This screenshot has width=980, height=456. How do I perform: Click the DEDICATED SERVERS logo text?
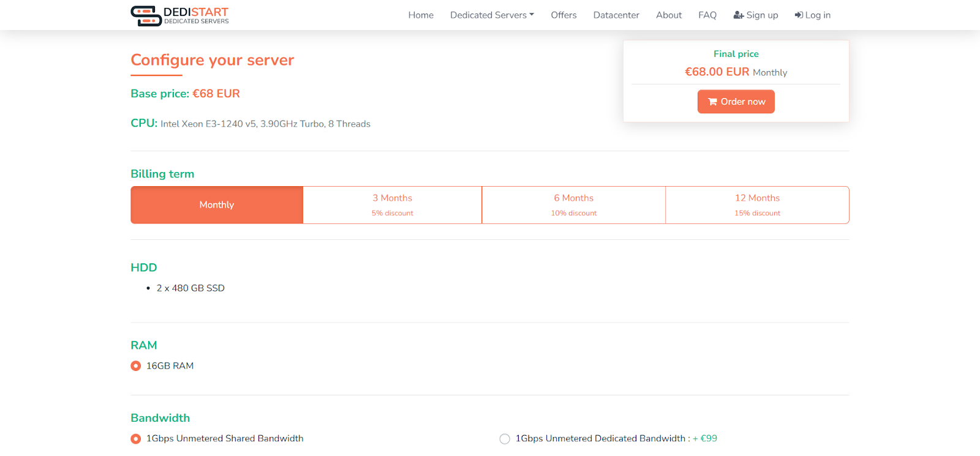[197, 21]
